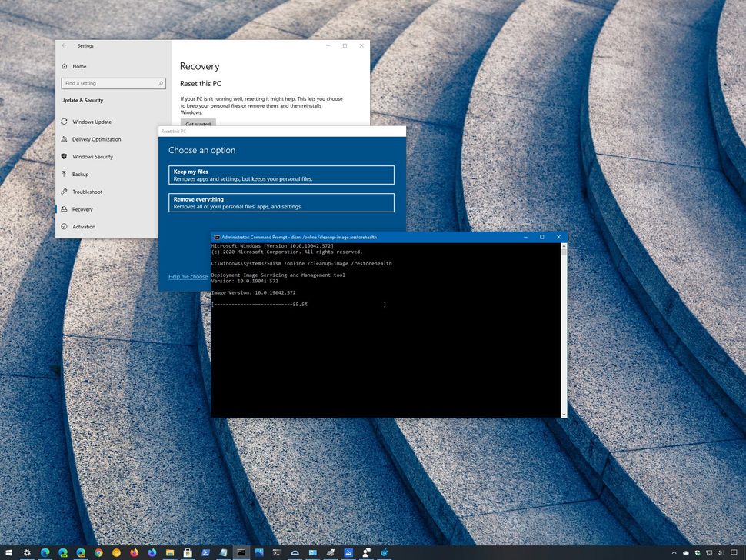This screenshot has width=746, height=560.
Task: Open the Action Center notifications
Action: point(734,552)
